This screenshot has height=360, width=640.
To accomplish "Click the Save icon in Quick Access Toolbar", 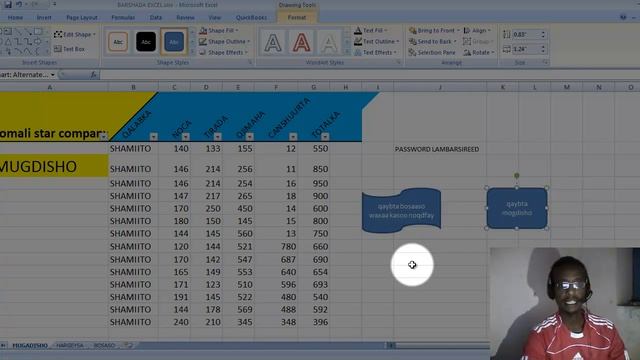I will pyautogui.click(x=8, y=4).
